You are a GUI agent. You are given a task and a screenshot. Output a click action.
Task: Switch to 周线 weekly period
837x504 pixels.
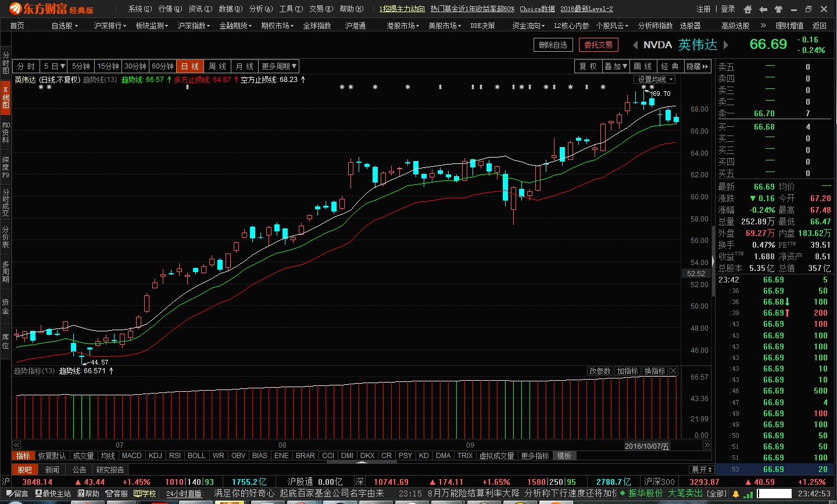tap(217, 66)
